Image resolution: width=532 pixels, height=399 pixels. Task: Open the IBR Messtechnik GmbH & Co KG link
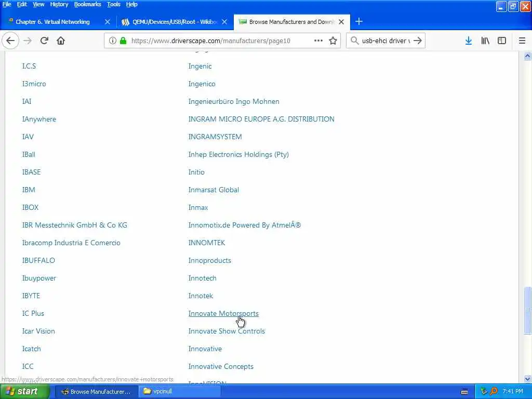point(75,225)
